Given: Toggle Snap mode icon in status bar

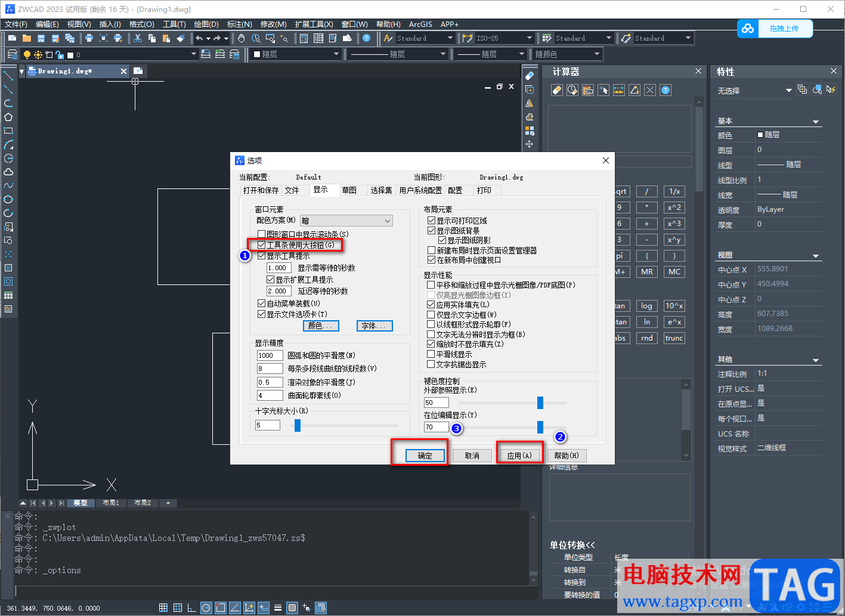Looking at the screenshot, I should [x=163, y=608].
